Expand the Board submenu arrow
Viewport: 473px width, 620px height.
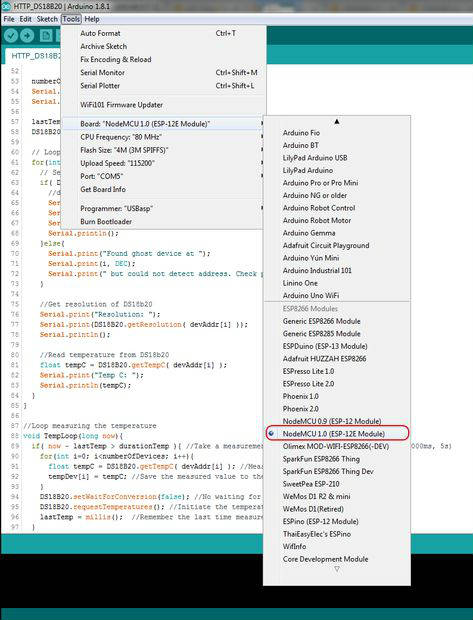tap(261, 124)
